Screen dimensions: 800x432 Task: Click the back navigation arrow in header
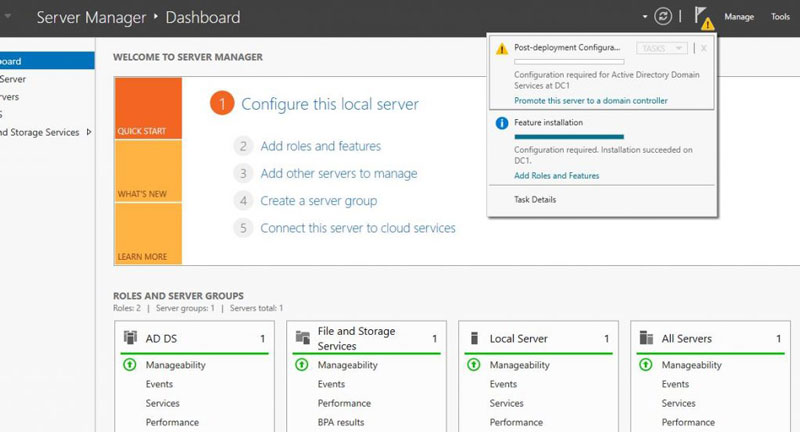coord(7,16)
